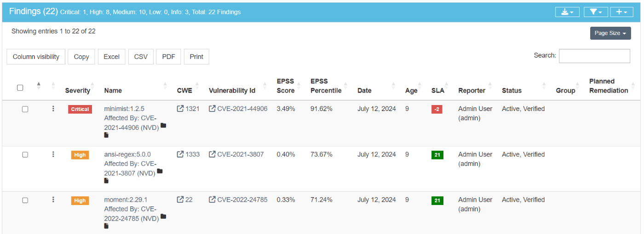Click external-link icon beside CWE 1333
This screenshot has width=644, height=234.
(x=180, y=154)
